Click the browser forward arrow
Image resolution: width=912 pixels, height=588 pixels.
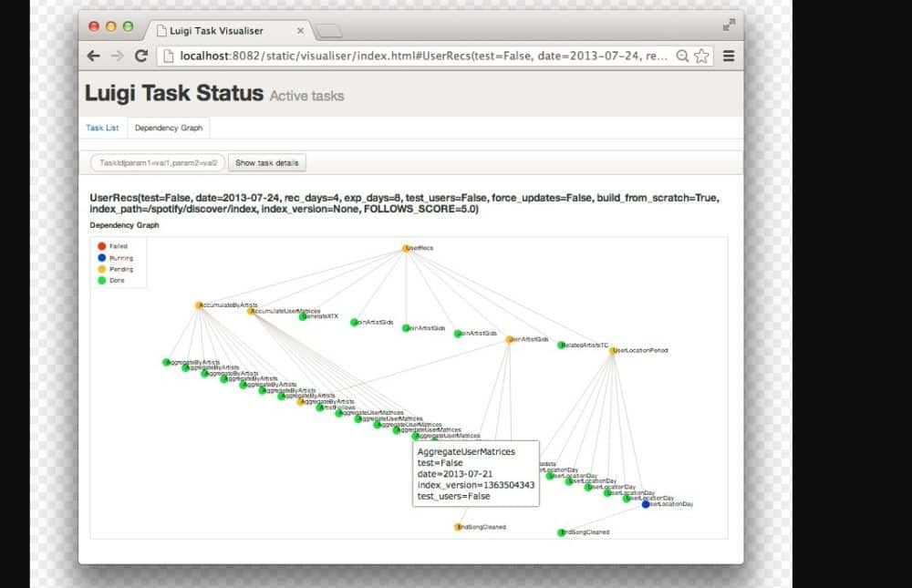tap(117, 56)
